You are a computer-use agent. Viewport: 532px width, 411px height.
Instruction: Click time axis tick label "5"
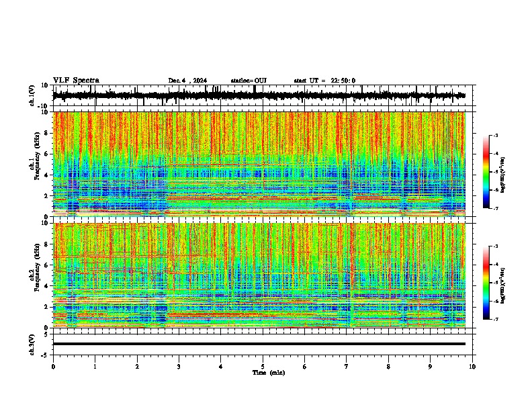point(263,367)
